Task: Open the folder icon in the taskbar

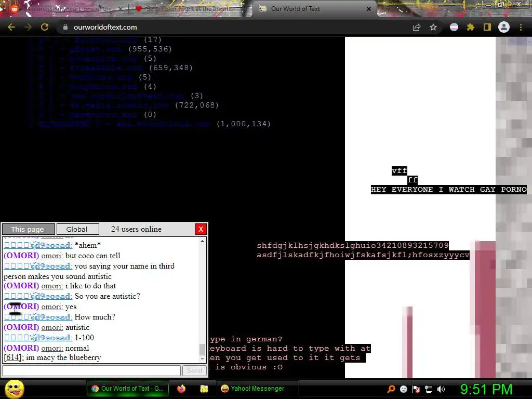Action: pos(204,389)
